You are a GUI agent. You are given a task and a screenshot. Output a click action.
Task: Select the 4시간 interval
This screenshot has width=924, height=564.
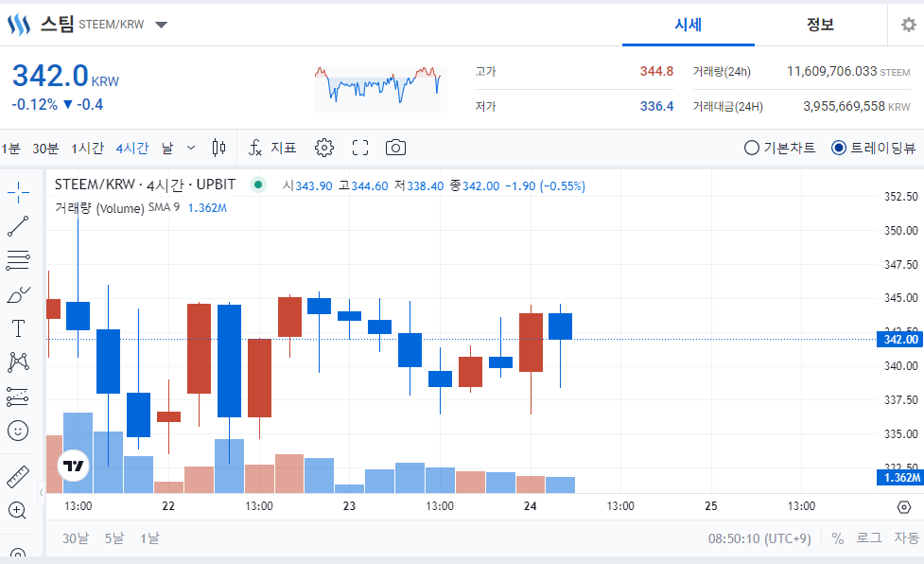click(x=132, y=148)
